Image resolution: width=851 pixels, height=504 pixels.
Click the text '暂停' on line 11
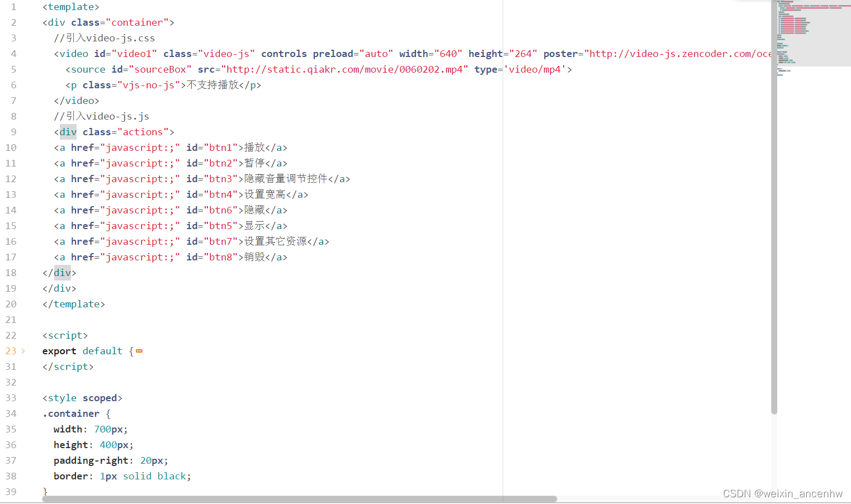click(x=254, y=163)
